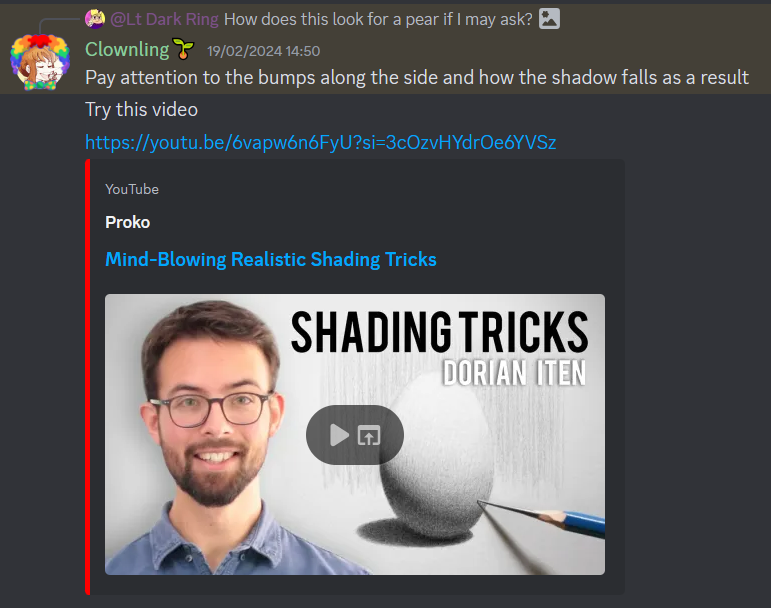Click the Proko channel name

click(x=127, y=222)
